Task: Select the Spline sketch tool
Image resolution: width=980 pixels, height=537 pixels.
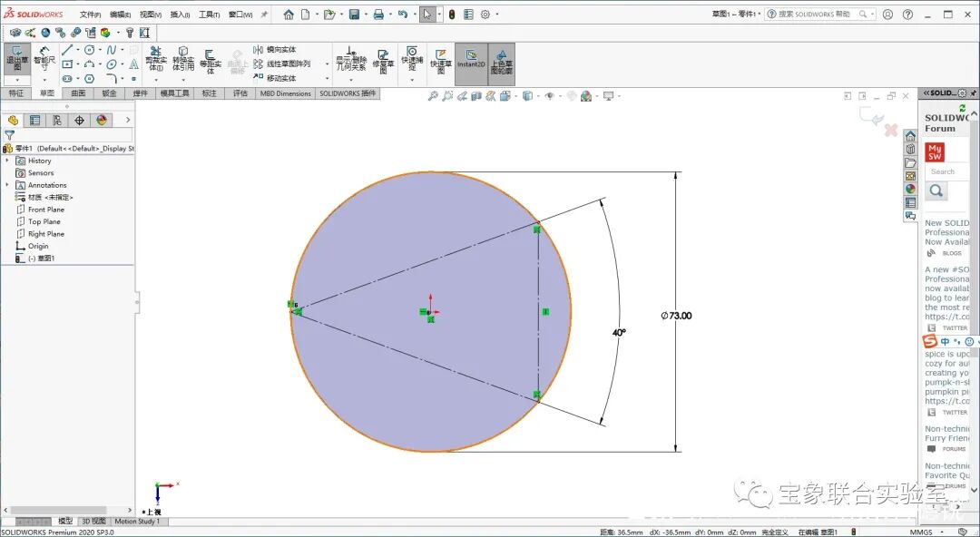Action: point(112,49)
